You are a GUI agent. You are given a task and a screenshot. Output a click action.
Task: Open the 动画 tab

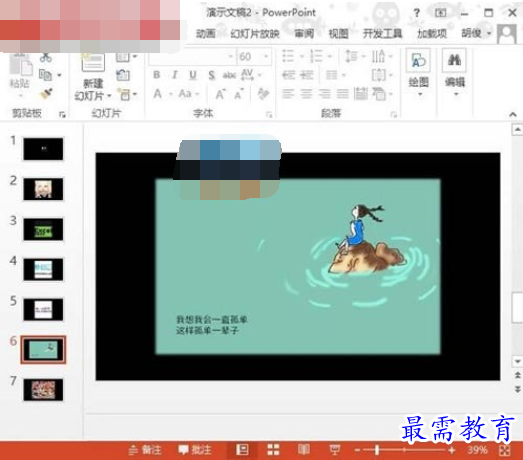205,33
